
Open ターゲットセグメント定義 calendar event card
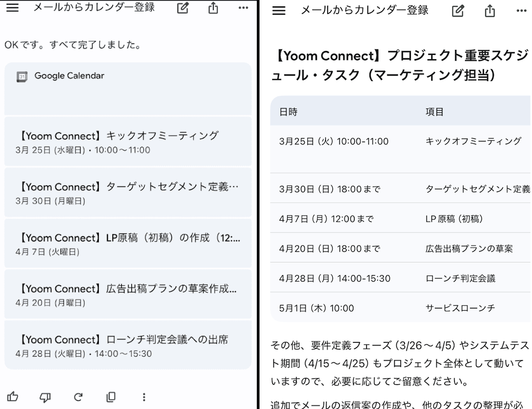point(128,192)
